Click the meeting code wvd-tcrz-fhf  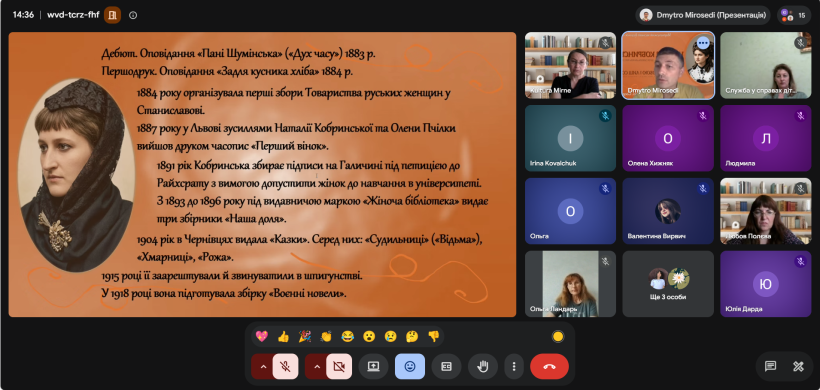point(73,15)
